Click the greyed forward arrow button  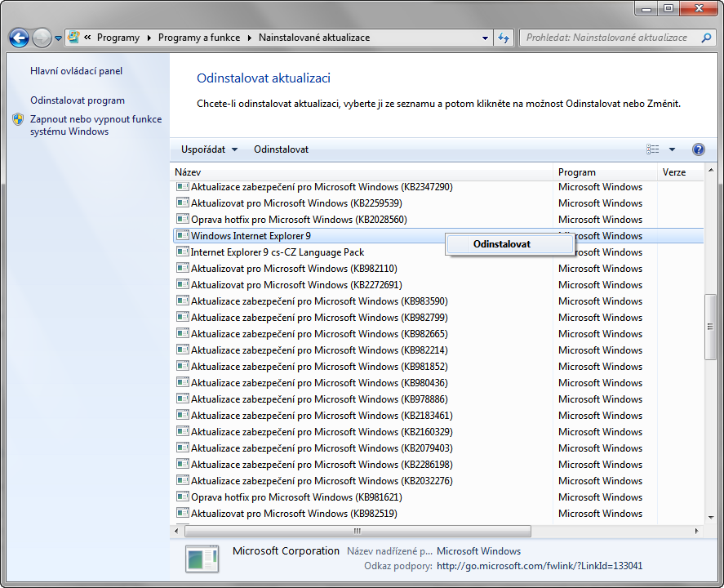click(42, 38)
